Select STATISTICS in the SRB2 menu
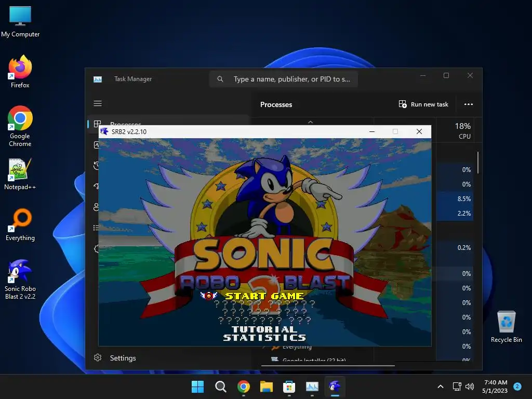Screen dimensions: 532x399 pyautogui.click(x=264, y=338)
